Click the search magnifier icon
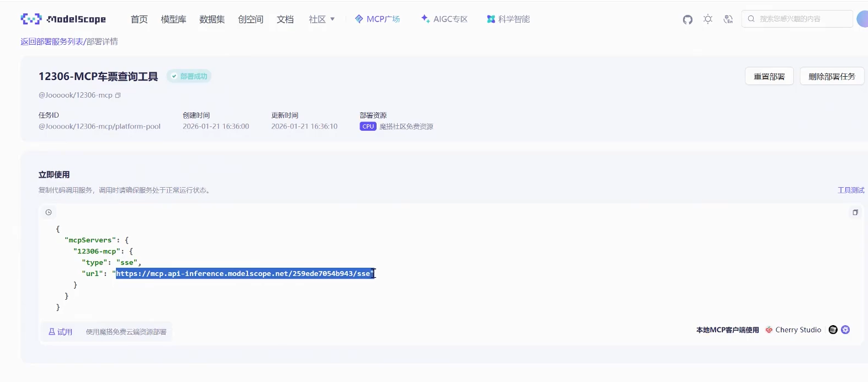Image resolution: width=868 pixels, height=382 pixels. (751, 19)
